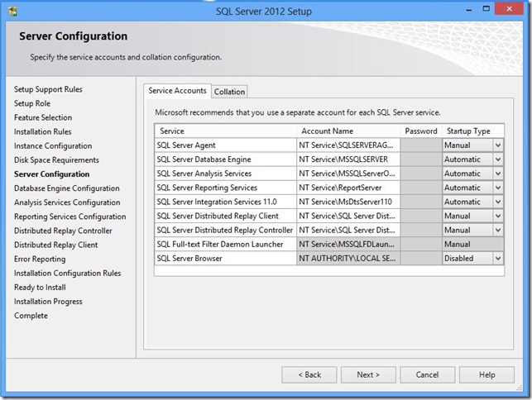Select account name NT Service\MSSQLServerO... cell
This screenshot has width=532, height=400.
click(x=348, y=174)
